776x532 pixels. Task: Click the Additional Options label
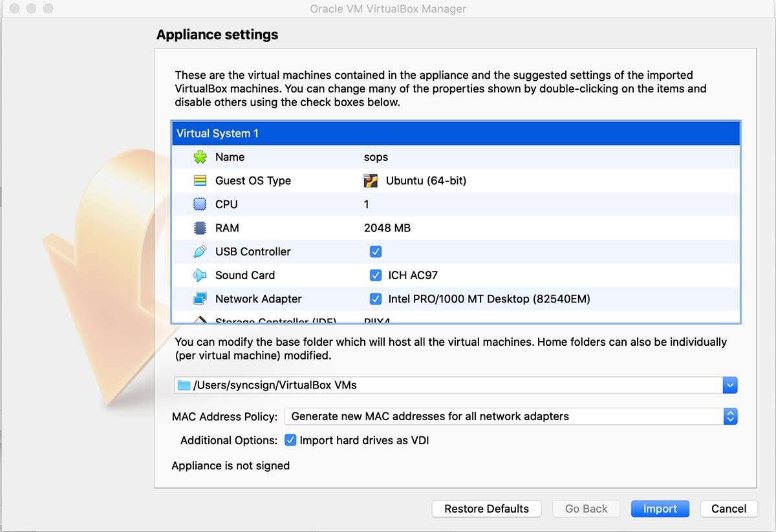pyautogui.click(x=229, y=440)
